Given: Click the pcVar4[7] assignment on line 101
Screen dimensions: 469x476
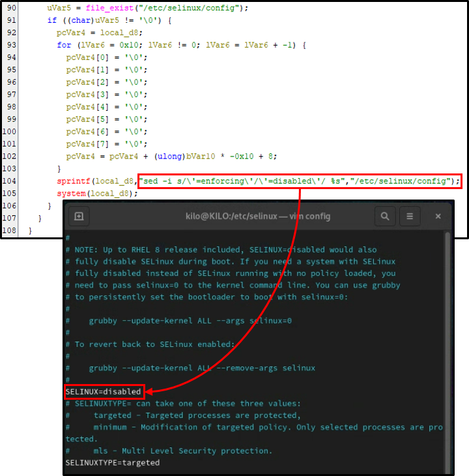Looking at the screenshot, I should point(107,144).
